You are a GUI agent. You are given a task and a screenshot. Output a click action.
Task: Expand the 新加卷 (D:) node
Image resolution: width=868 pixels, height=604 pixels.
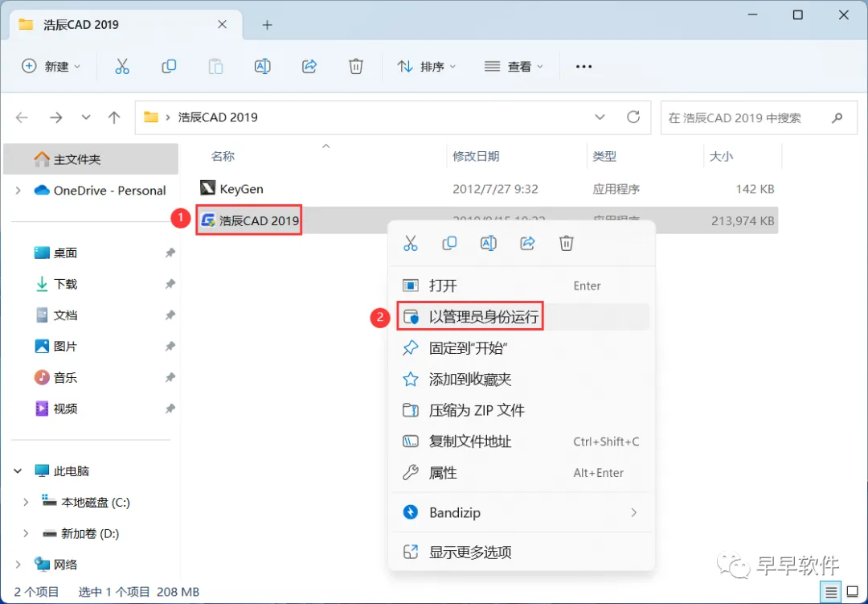tap(26, 533)
